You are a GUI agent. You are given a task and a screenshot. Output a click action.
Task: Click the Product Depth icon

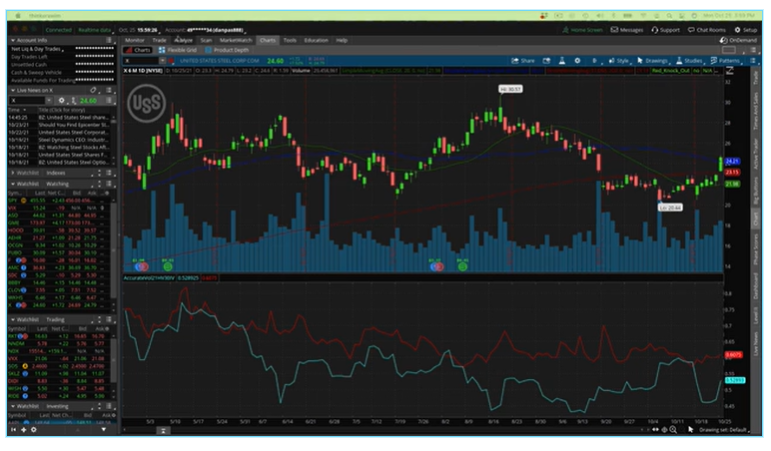pos(208,50)
